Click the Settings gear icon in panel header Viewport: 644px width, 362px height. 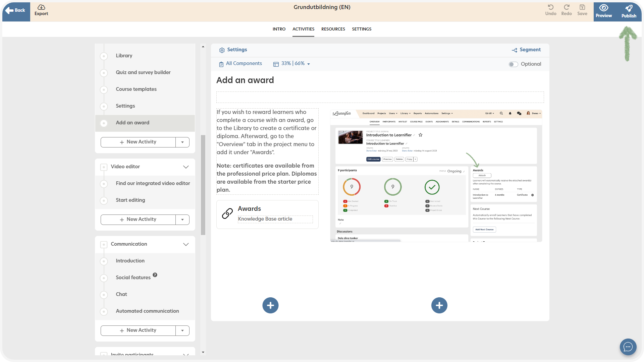click(222, 50)
